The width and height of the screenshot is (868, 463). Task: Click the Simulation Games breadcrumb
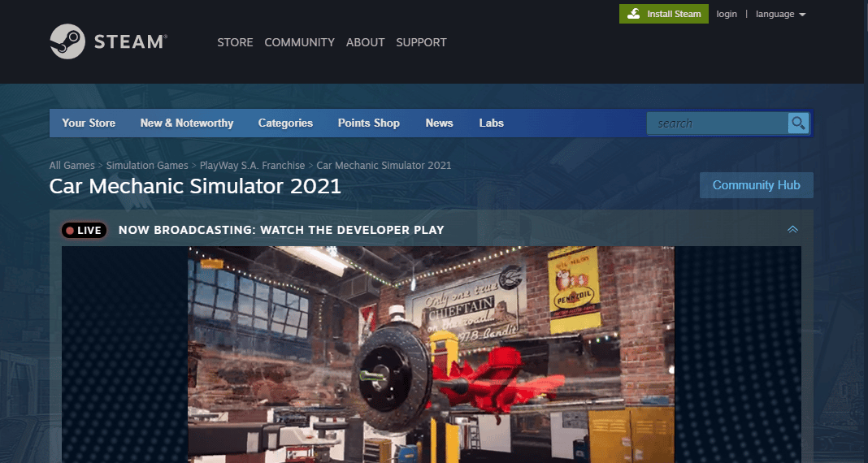tap(147, 166)
